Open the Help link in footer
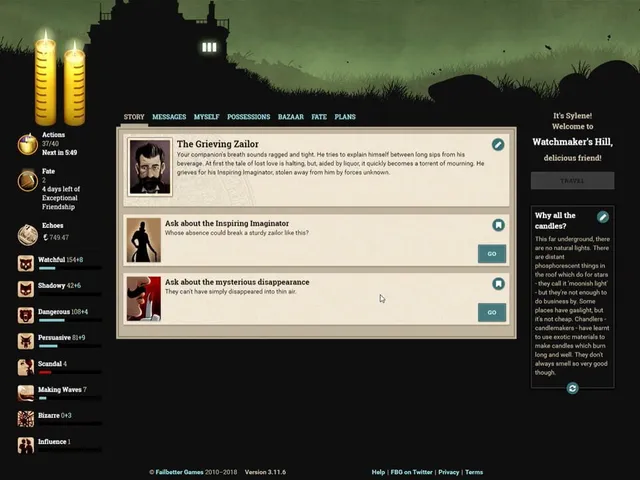This screenshot has width=640, height=480. pos(378,472)
